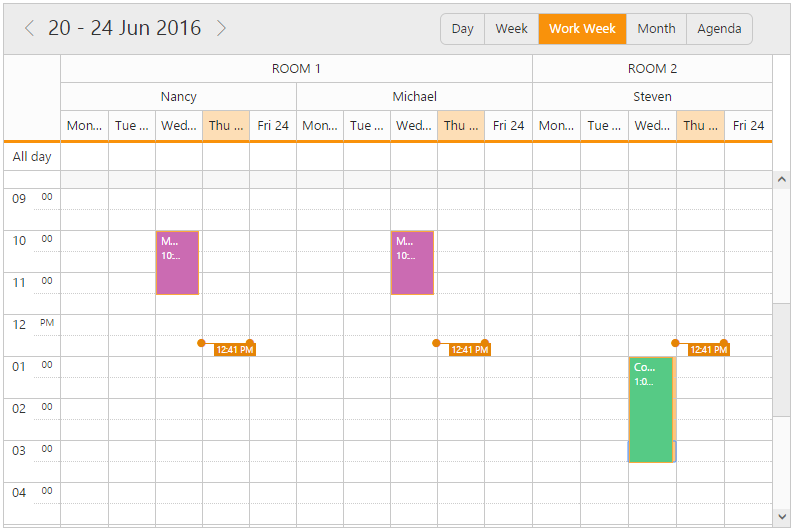Image resolution: width=794 pixels, height=532 pixels.
Task: Click Nancy's highlighted Thursday column header
Action: click(x=226, y=125)
